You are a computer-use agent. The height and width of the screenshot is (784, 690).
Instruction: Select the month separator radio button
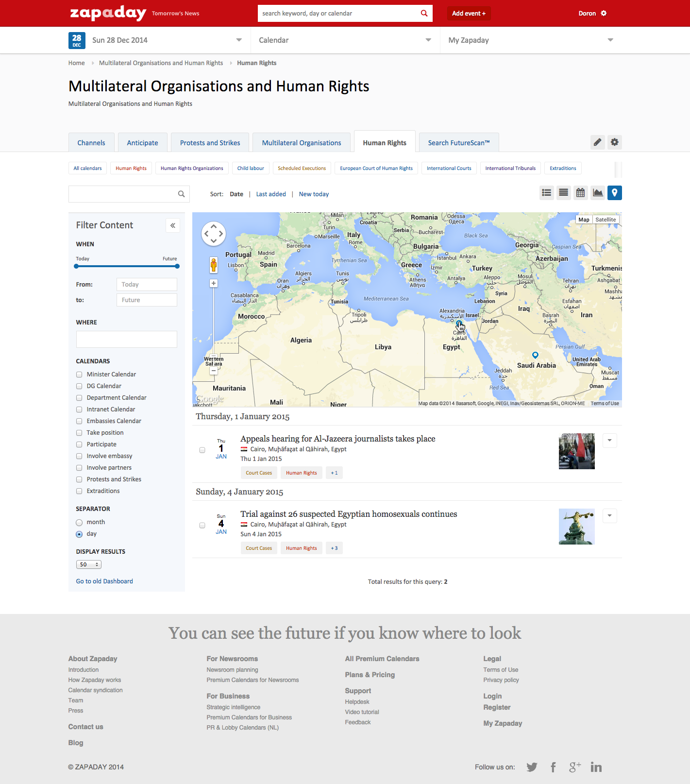coord(79,523)
